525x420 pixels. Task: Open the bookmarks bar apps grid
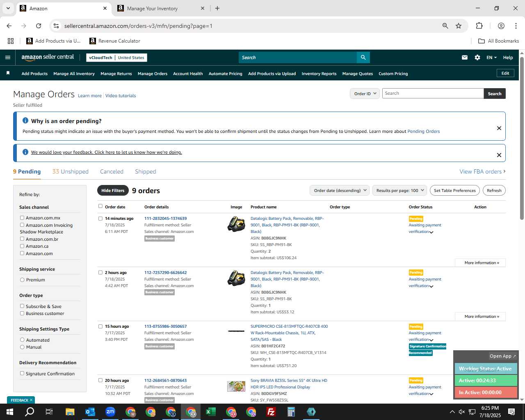(11, 41)
